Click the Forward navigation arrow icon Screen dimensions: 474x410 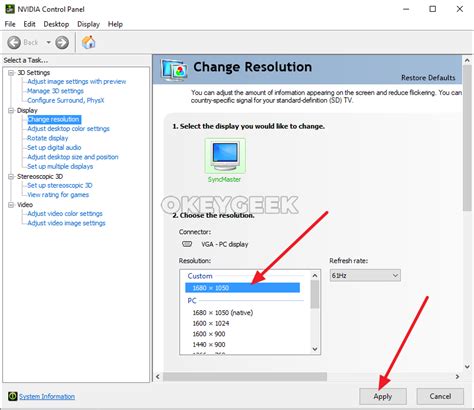(x=62, y=43)
